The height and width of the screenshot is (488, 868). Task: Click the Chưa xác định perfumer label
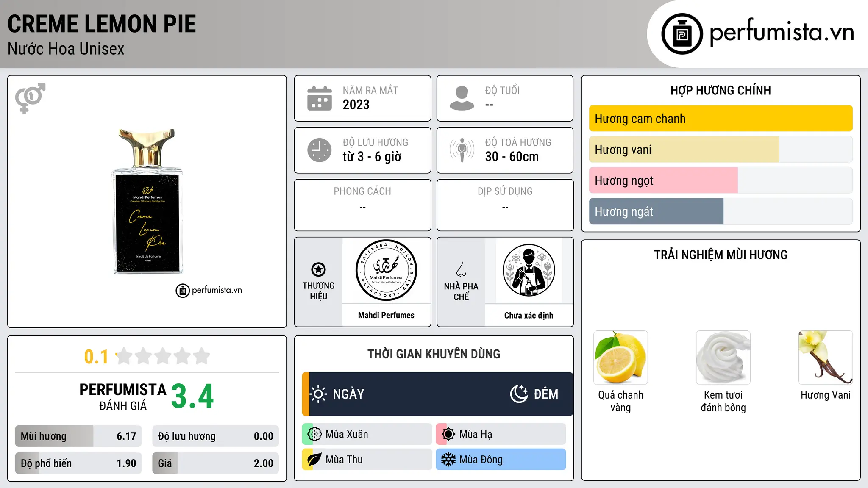(x=529, y=315)
